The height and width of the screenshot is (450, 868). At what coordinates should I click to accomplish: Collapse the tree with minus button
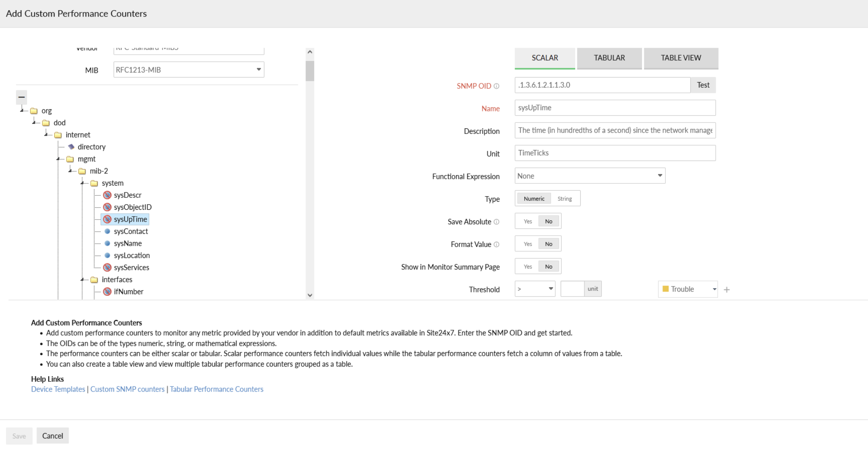(22, 97)
